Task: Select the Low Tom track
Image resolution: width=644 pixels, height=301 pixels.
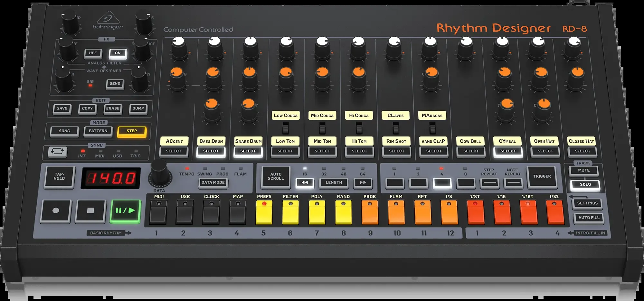Action: click(x=285, y=151)
